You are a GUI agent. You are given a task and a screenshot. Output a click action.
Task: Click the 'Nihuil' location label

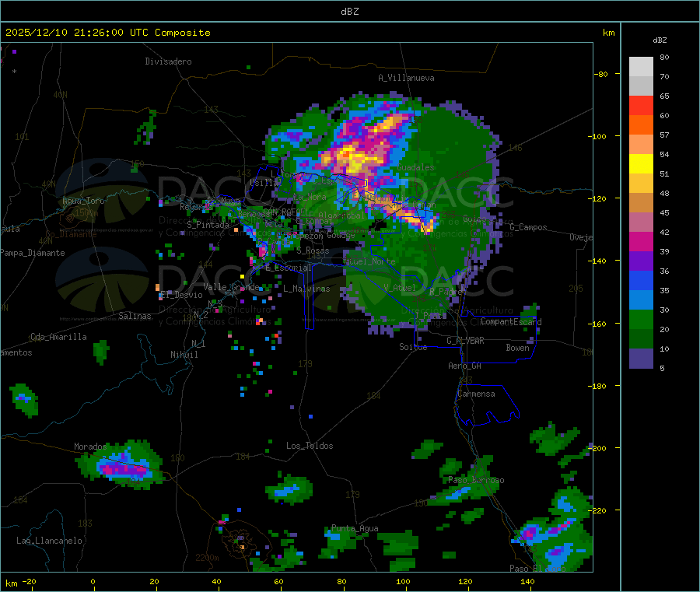point(184,355)
